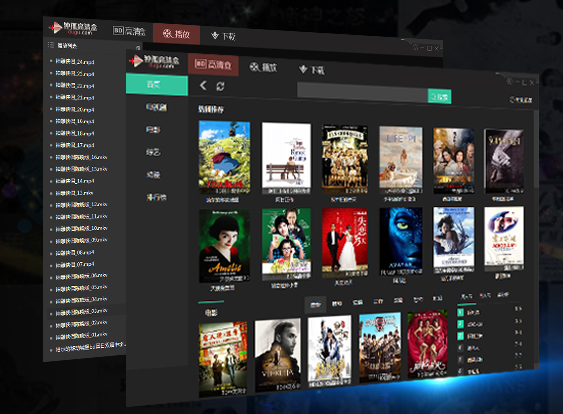Screen dimensions: 563x414
Task: Click the title under the Amelie poster
Action: click(x=222, y=288)
